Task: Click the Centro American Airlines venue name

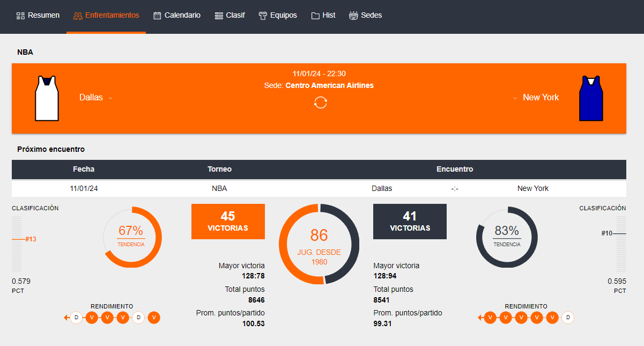Action: pos(329,85)
